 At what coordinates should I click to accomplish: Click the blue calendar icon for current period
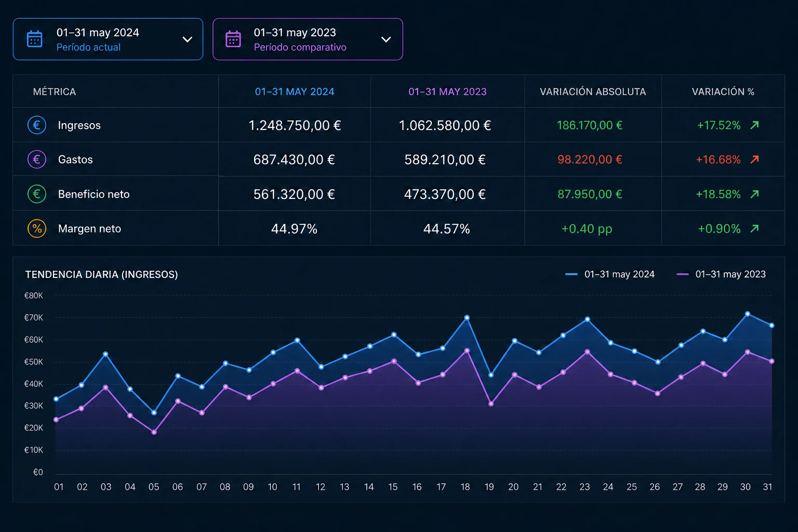[35, 39]
